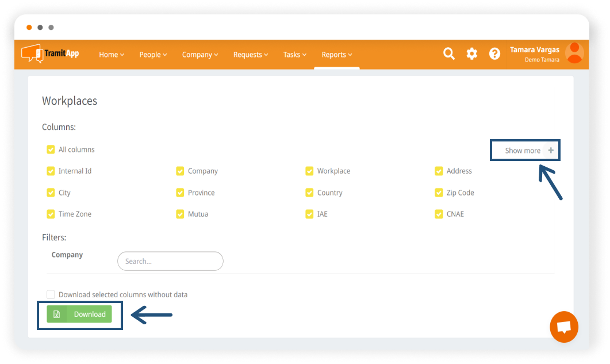Expand the Company navigation dropdown
The image size is (610, 364).
200,55
